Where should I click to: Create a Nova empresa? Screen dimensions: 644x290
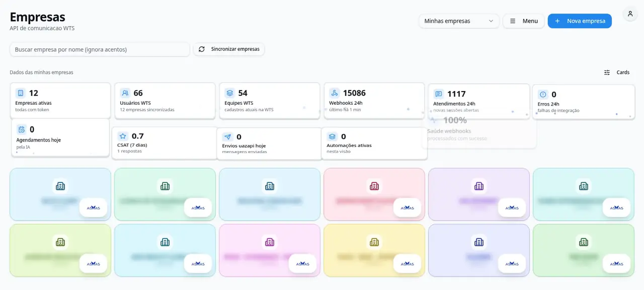[x=580, y=21]
